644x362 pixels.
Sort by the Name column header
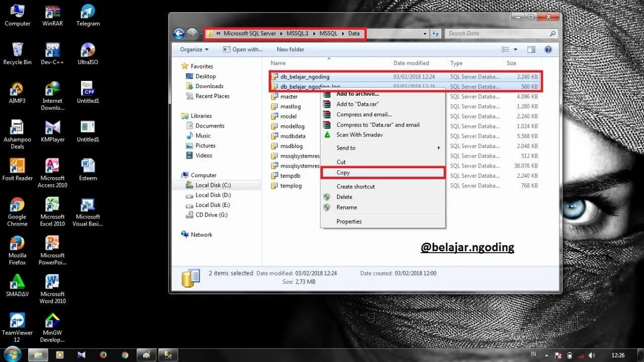click(x=329, y=63)
